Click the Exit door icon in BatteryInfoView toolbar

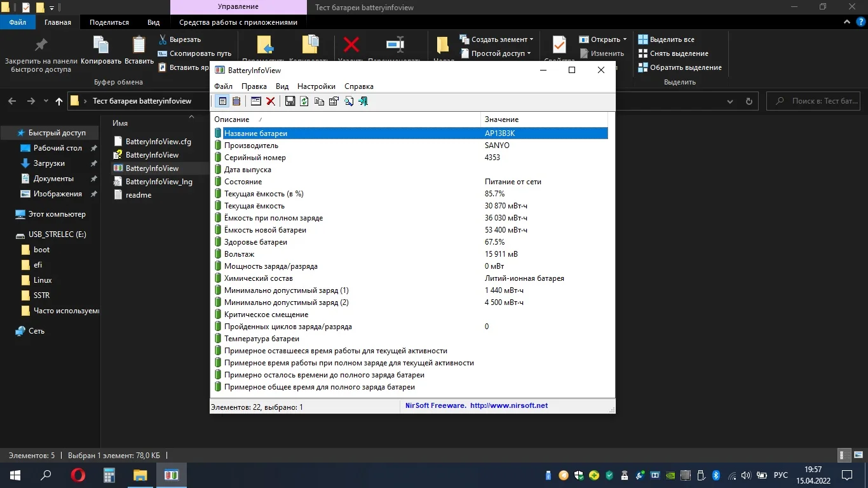(x=363, y=101)
